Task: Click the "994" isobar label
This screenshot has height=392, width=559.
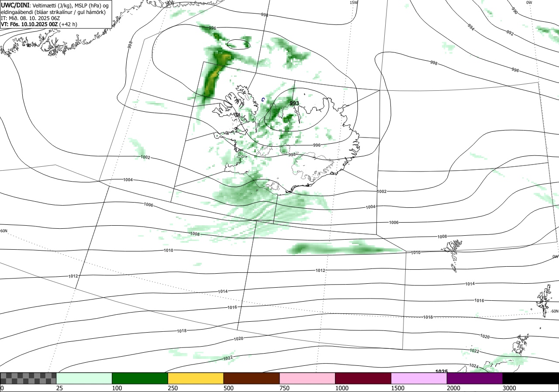Action: click(471, 27)
